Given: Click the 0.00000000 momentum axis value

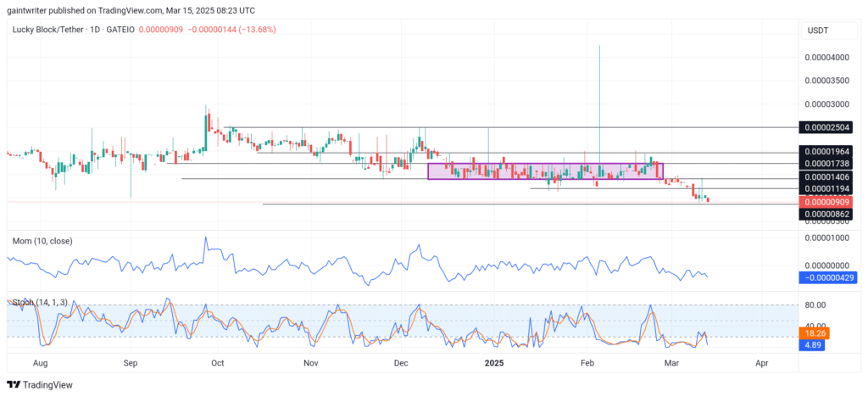Looking at the screenshot, I should pyautogui.click(x=827, y=266).
